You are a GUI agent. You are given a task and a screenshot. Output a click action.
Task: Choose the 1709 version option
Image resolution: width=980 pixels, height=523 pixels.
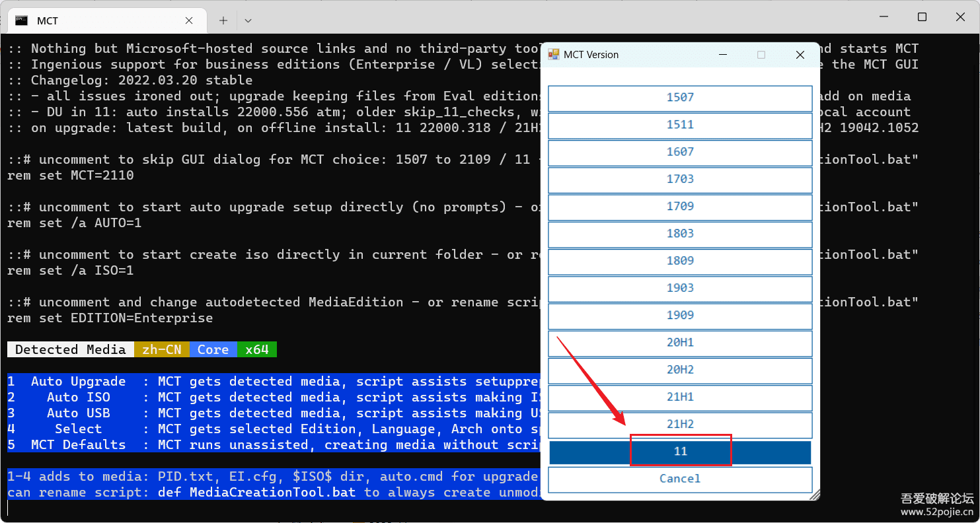[x=680, y=206]
